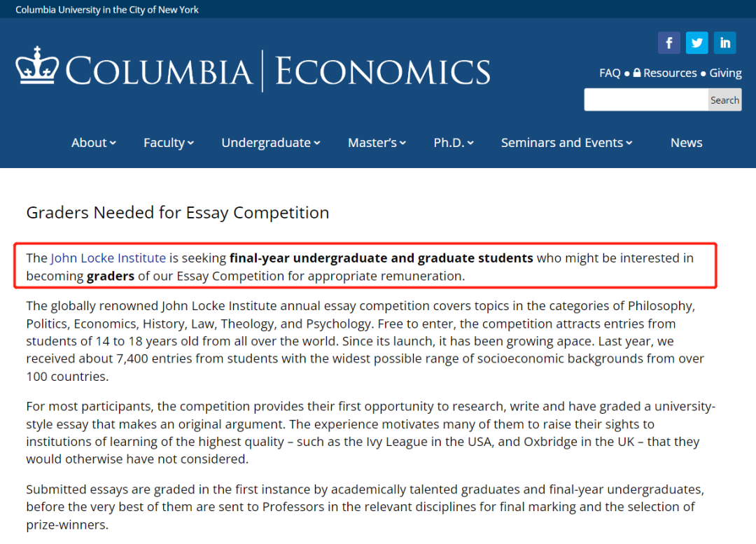Expand the Faculty dropdown chevron

pos(190,143)
